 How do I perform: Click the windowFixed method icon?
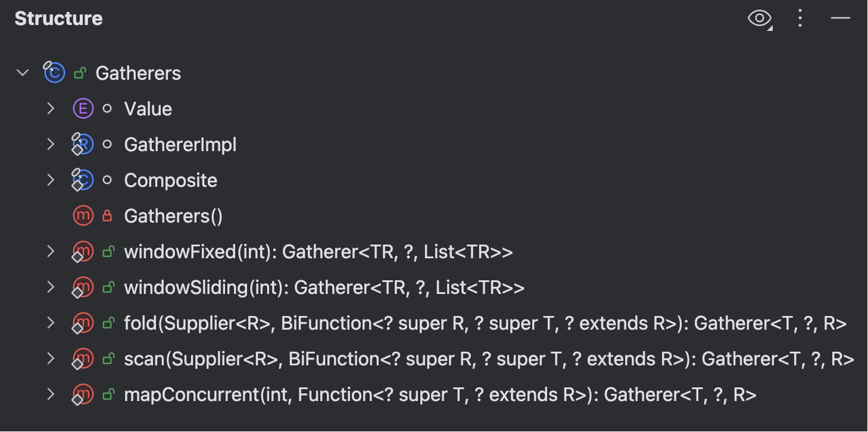pos(83,252)
